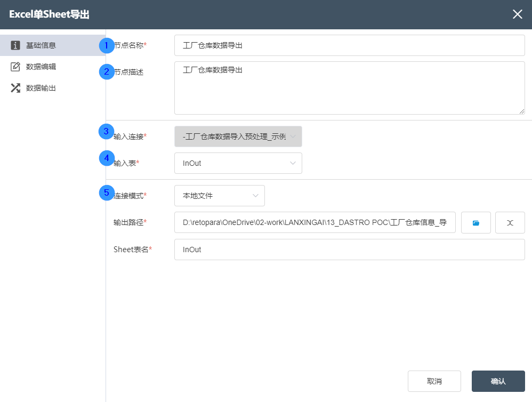Viewport: 532px width, 402px height.
Task: Switch to 数据输出 tab
Action: point(53,88)
